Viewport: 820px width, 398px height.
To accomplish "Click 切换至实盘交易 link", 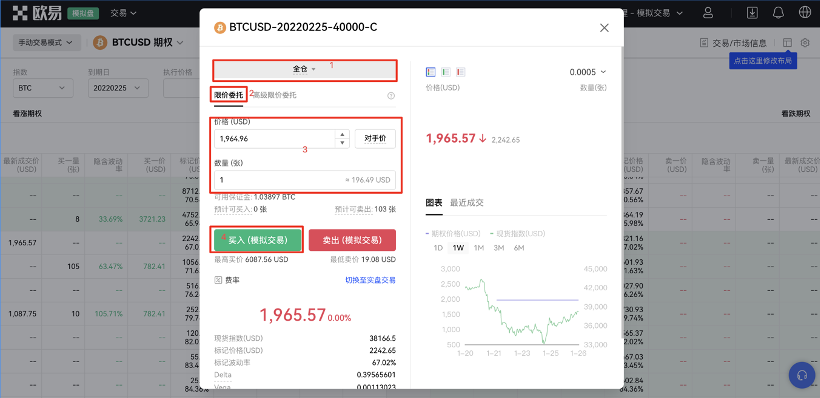I will click(370, 280).
